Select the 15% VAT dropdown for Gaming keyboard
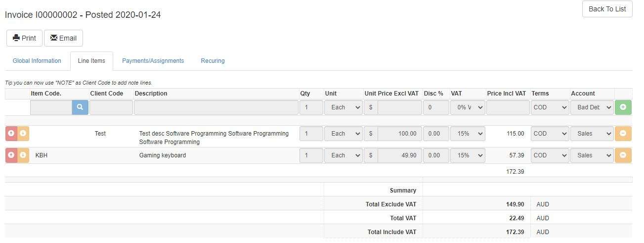Viewport: 644px width, 243px height. click(x=468, y=155)
